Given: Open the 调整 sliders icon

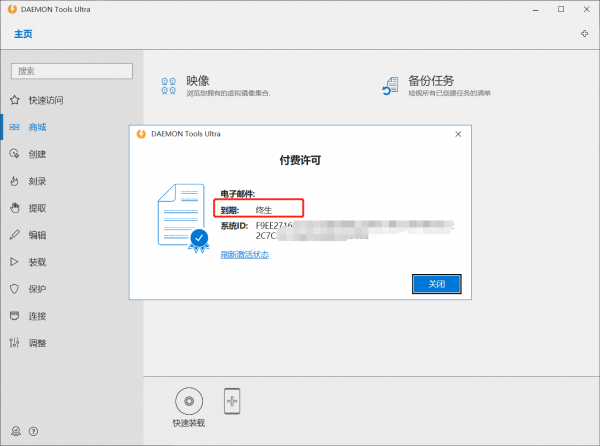Looking at the screenshot, I should [14, 343].
